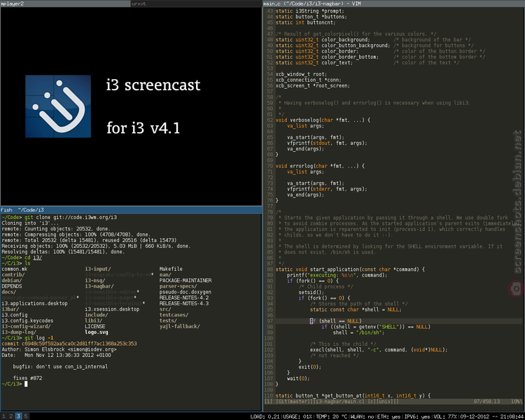Click the date 09-12-2012 in status bar
525x420 pixels.
pyautogui.click(x=475, y=416)
